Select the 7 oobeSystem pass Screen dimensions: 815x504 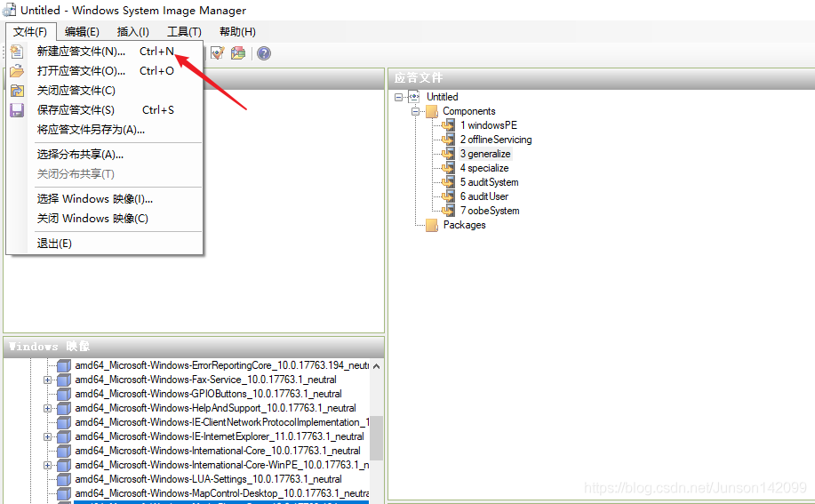pyautogui.click(x=490, y=211)
